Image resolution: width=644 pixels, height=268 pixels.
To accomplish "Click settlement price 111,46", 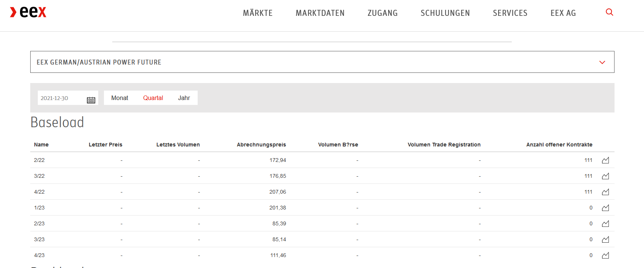I will click(278, 255).
